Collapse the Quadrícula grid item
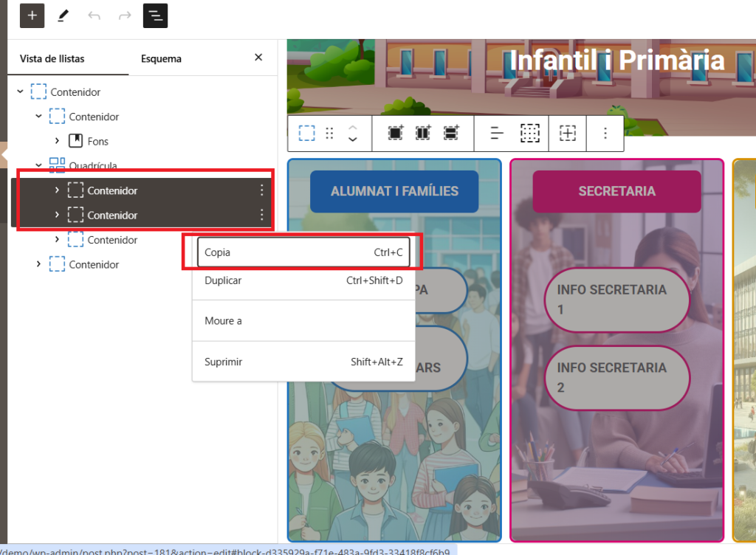Screen dimensions: 756x555 [38, 165]
